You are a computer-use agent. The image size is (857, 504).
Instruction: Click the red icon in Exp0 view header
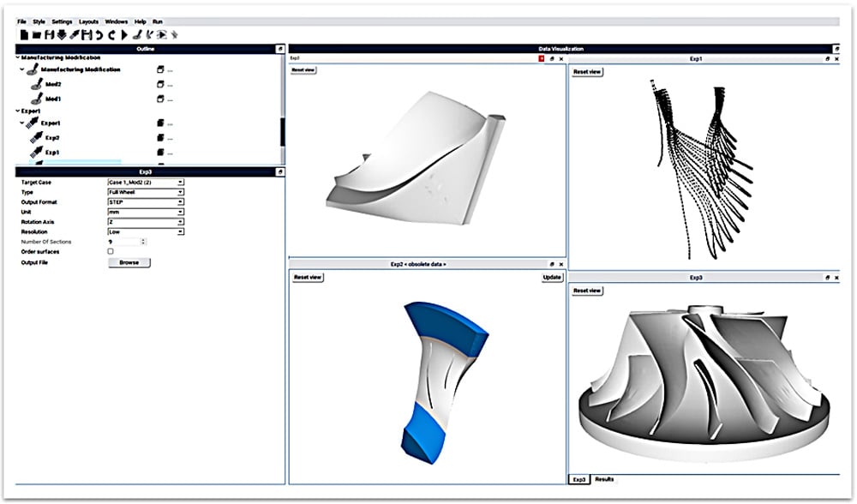click(x=541, y=58)
